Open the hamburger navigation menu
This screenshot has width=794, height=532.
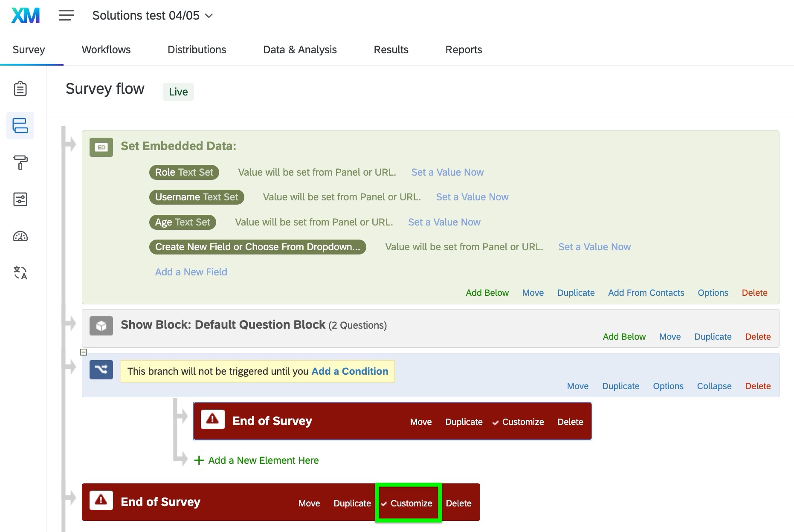coord(66,16)
